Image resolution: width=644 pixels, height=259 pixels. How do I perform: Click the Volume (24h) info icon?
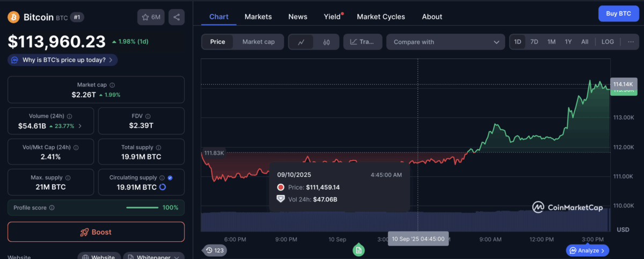70,116
